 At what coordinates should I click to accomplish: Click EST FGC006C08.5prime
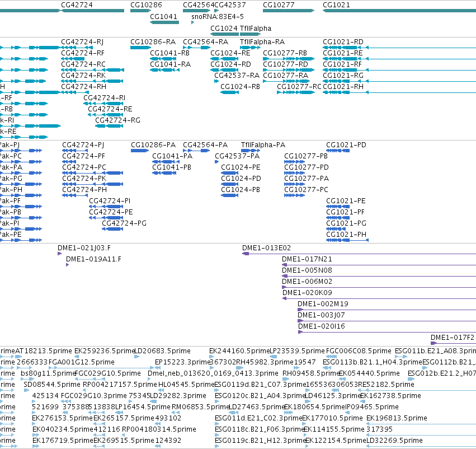[359, 351]
